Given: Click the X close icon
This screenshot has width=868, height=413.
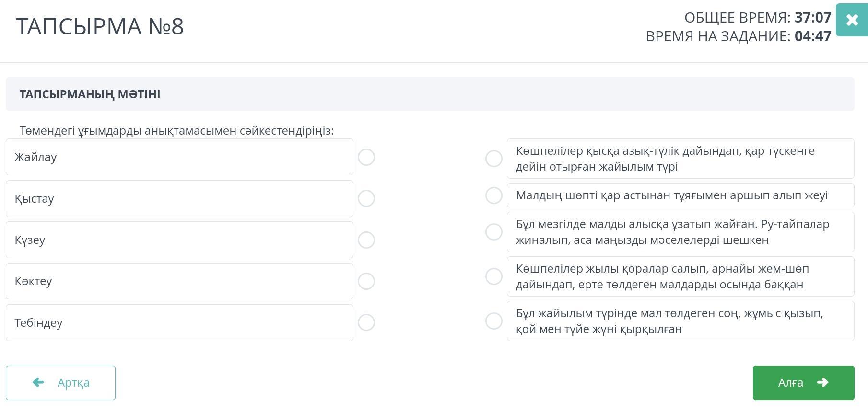Looking at the screenshot, I should (852, 20).
